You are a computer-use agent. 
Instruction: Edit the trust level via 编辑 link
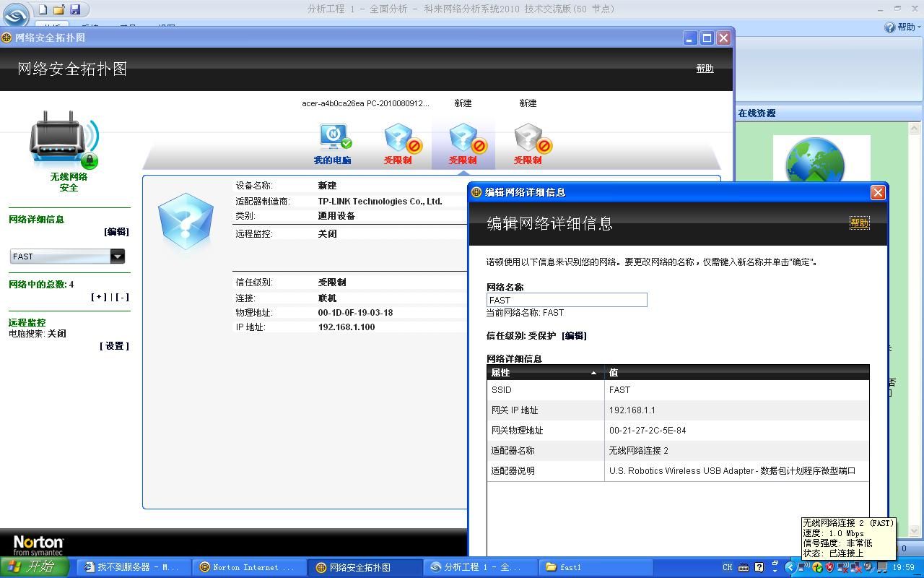click(x=574, y=336)
